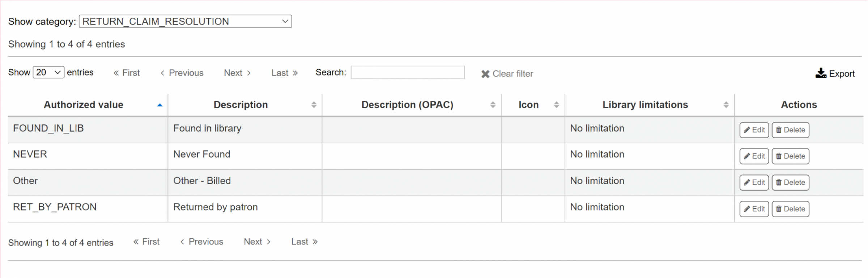Open the entries-per-page dropdown
Viewport: 868px width, 278px height.
pyautogui.click(x=48, y=72)
